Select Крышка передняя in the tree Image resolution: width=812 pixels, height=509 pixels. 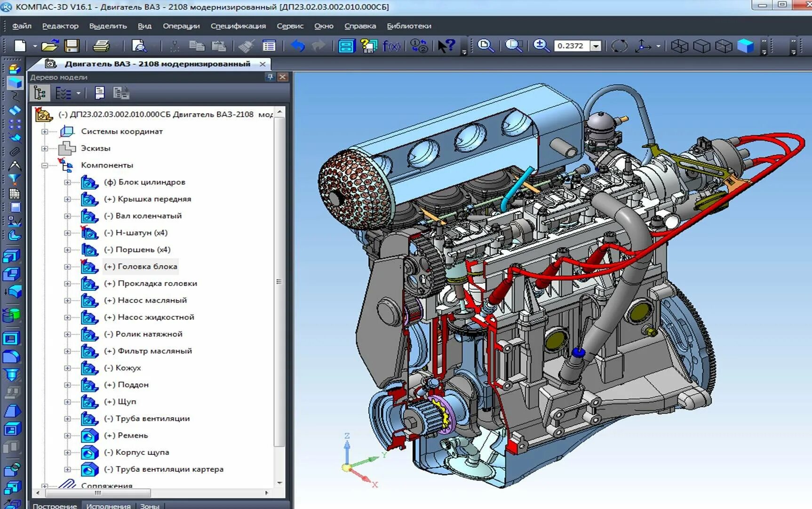click(147, 199)
